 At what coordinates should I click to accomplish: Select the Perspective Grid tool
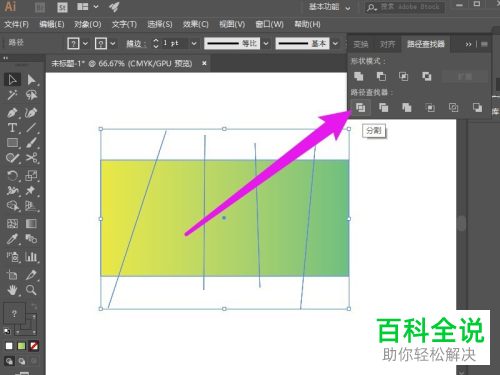[x=32, y=206]
